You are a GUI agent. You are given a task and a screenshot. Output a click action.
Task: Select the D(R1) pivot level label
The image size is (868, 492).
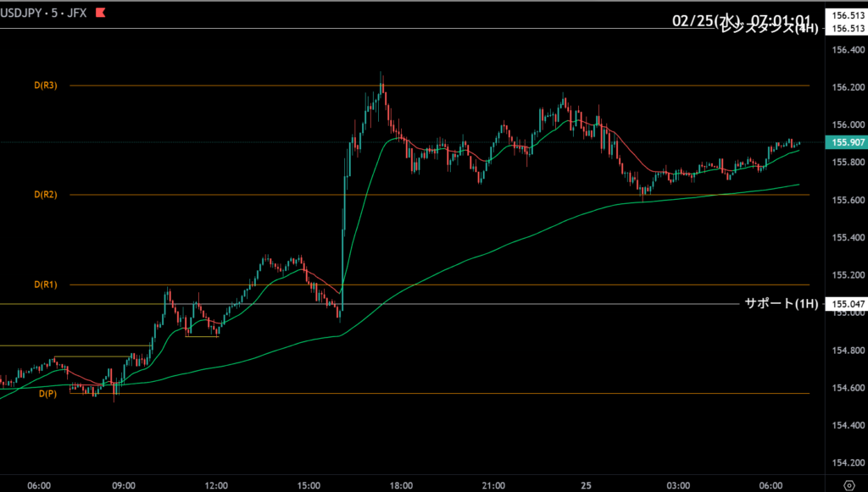(46, 285)
